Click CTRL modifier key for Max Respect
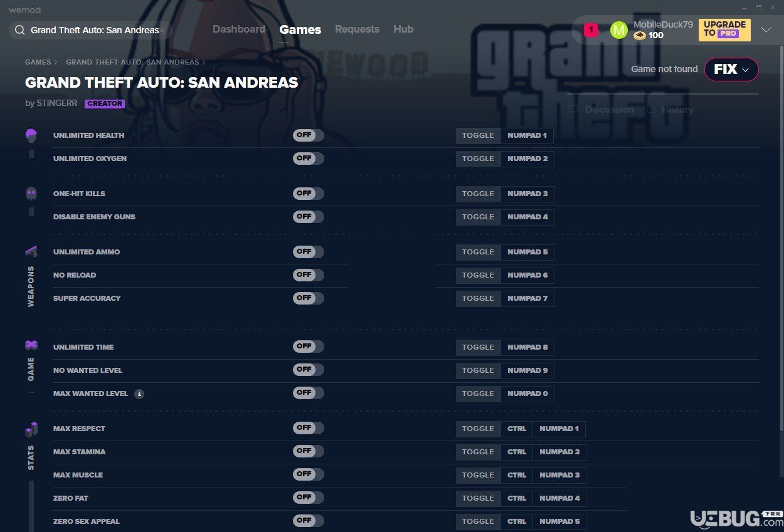The height and width of the screenshot is (532, 784). (x=517, y=429)
